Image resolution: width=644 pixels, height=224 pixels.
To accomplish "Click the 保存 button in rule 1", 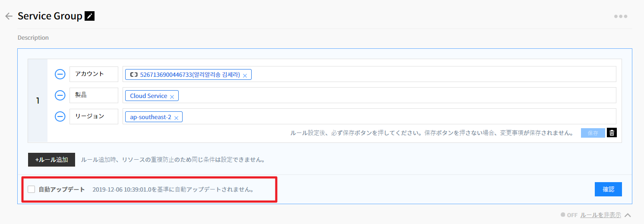I will coord(593,133).
